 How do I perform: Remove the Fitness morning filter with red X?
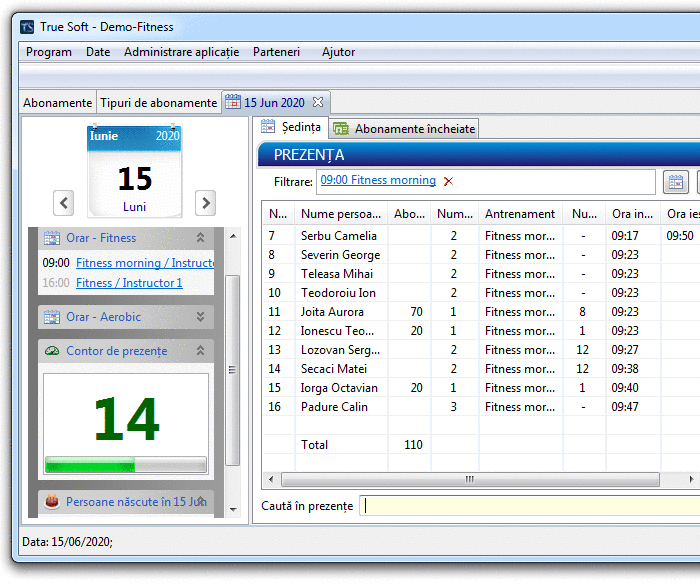click(448, 181)
